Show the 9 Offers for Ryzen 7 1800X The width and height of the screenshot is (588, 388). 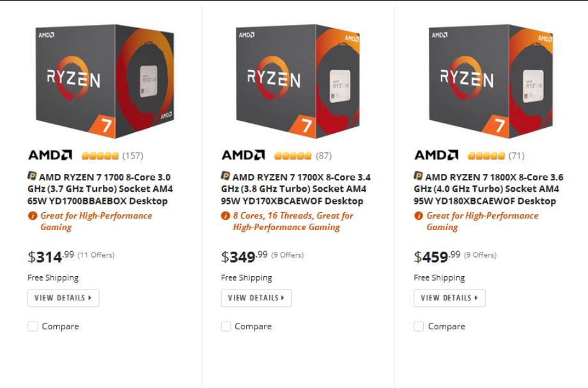(480, 255)
